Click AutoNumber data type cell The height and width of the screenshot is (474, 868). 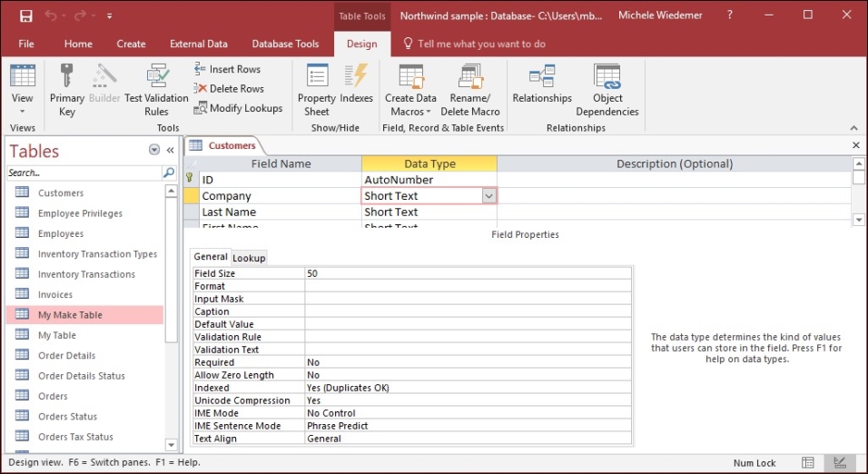tap(429, 180)
